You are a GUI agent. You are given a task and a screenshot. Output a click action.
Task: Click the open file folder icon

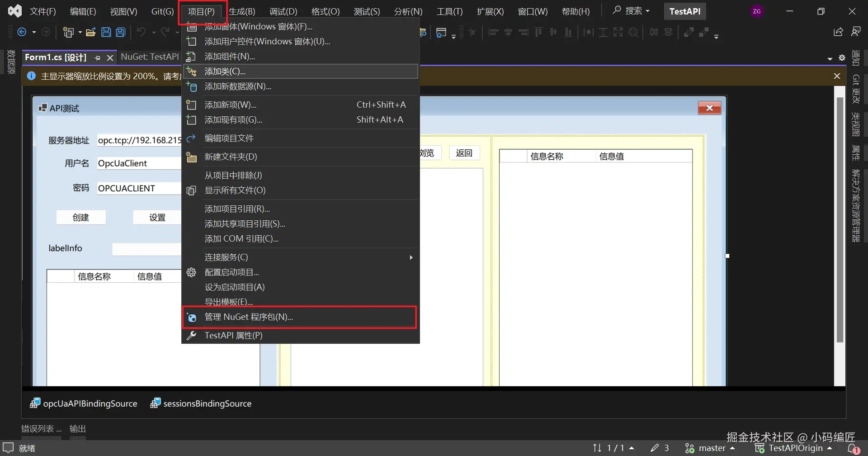pos(91,32)
